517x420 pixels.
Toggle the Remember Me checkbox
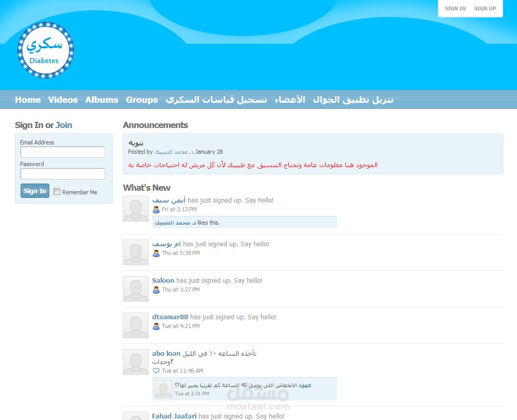click(57, 192)
